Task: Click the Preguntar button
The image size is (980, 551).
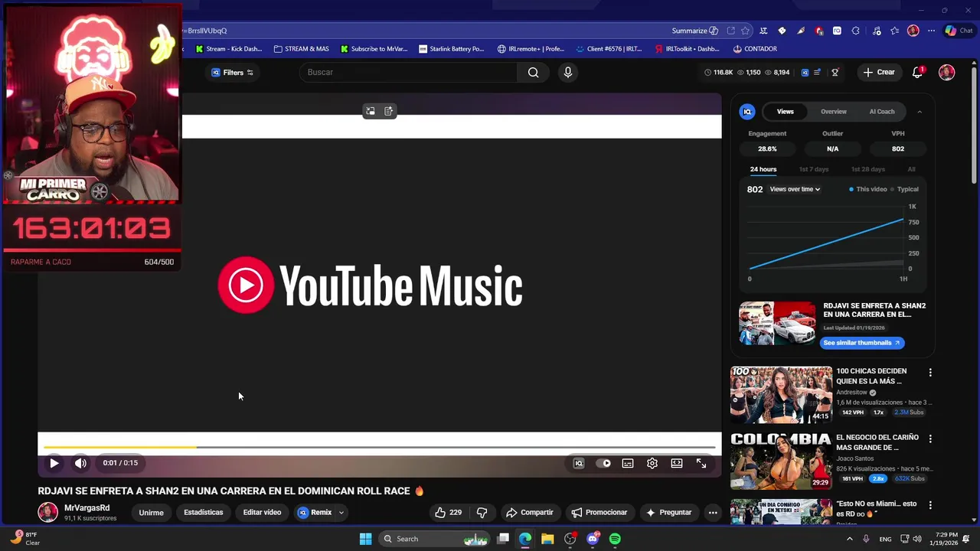Action: pyautogui.click(x=668, y=513)
